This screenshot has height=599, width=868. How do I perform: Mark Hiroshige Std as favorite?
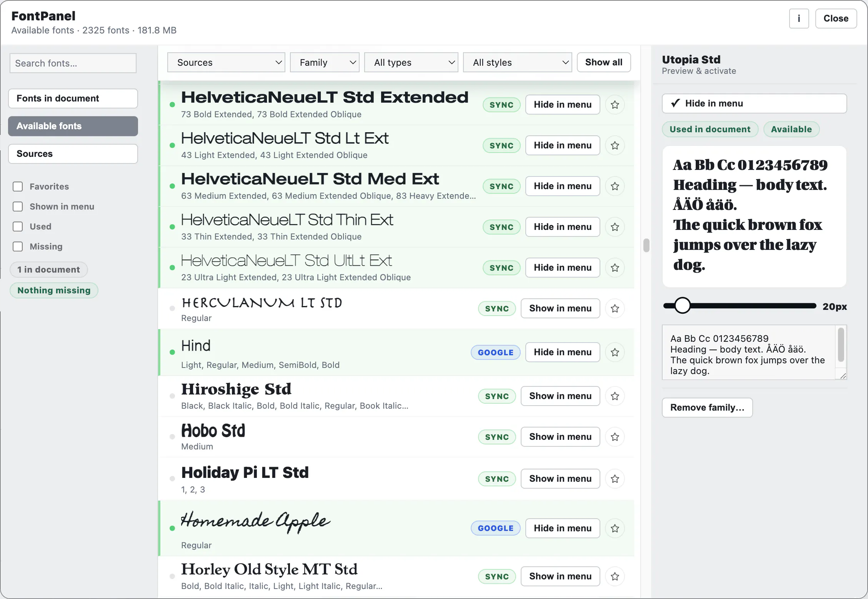pos(615,396)
